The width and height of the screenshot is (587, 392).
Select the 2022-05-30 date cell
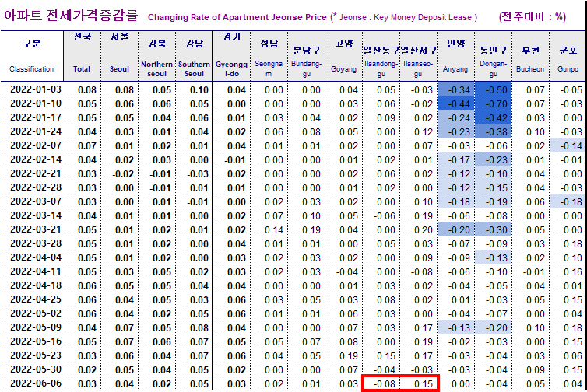pyautogui.click(x=32, y=369)
